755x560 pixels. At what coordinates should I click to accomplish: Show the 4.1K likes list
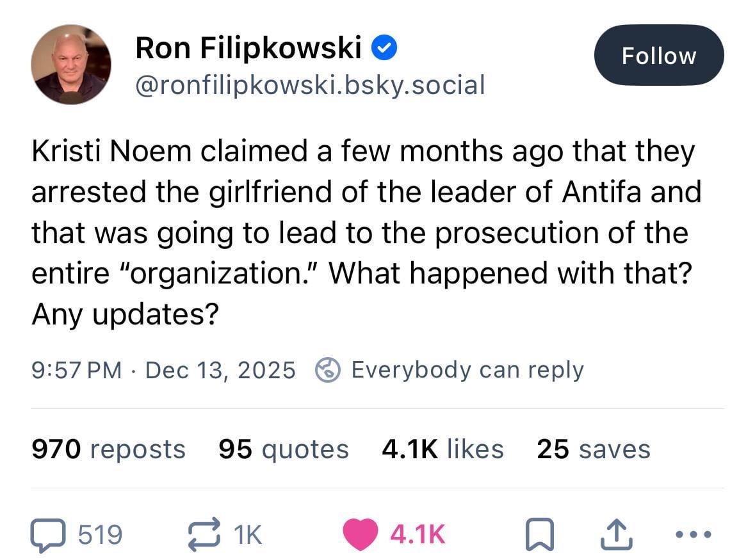pos(442,449)
